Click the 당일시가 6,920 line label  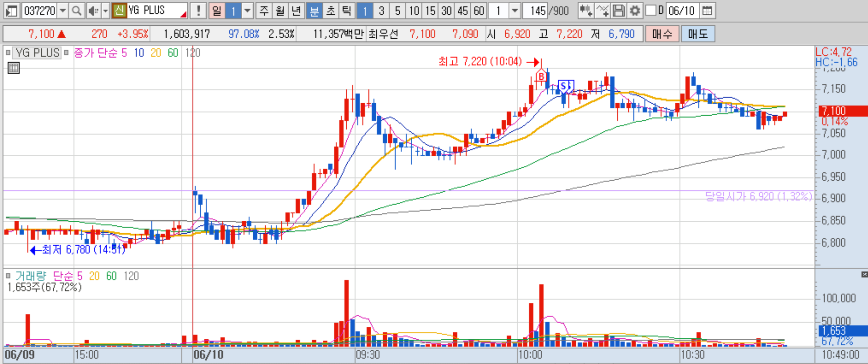coord(759,196)
